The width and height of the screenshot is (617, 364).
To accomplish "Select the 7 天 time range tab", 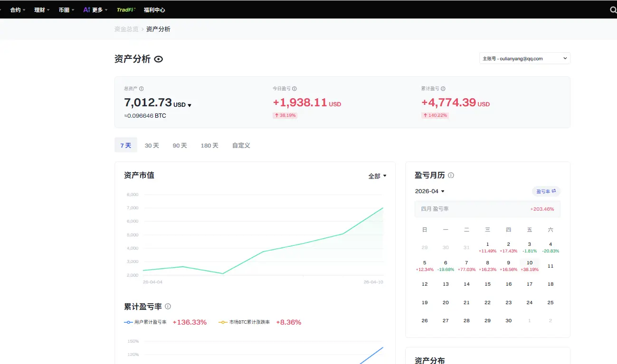I will point(126,145).
